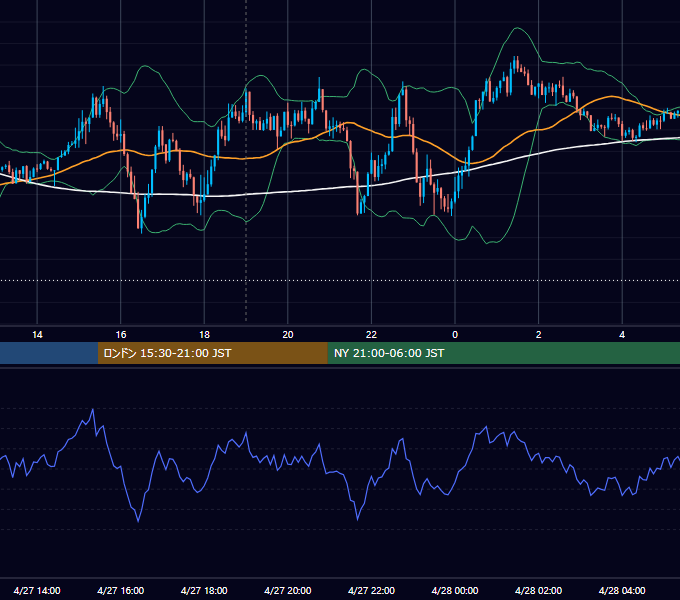This screenshot has width=680, height=600.
Task: Click the 18 hour axis label
Action: 204,335
